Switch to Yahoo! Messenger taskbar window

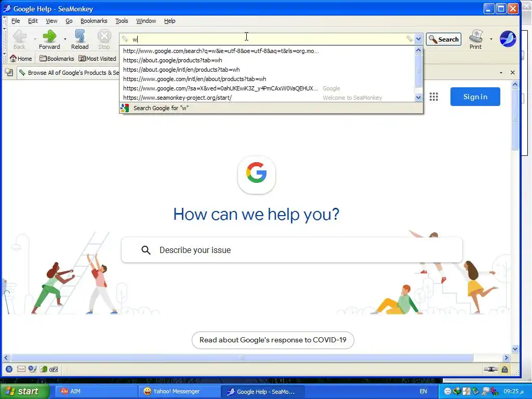179,391
